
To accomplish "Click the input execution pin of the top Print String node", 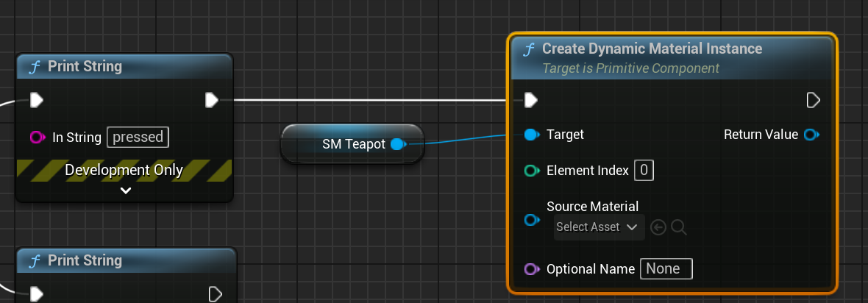I will (x=37, y=100).
